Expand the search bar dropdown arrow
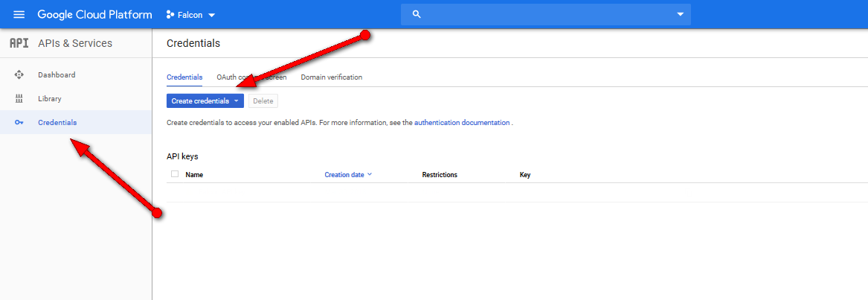The height and width of the screenshot is (300, 868). [681, 14]
